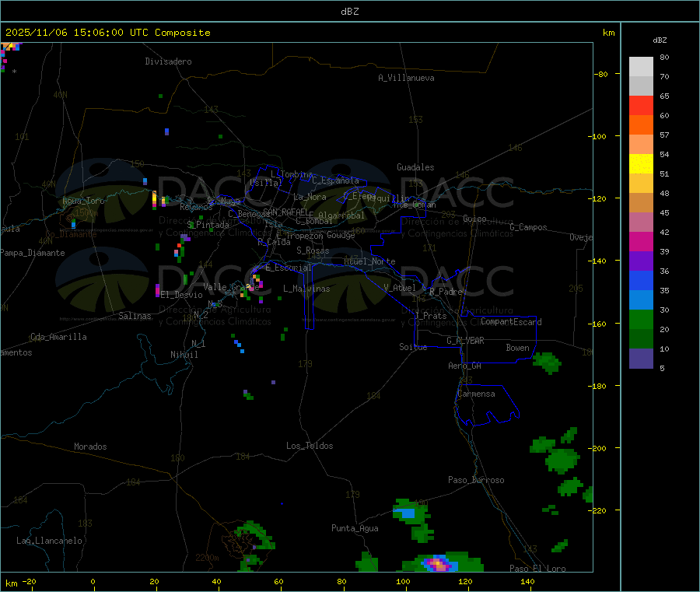Click the 80 dBZ white legend swatch
Image resolution: width=700 pixels, height=592 pixels.
[641, 67]
